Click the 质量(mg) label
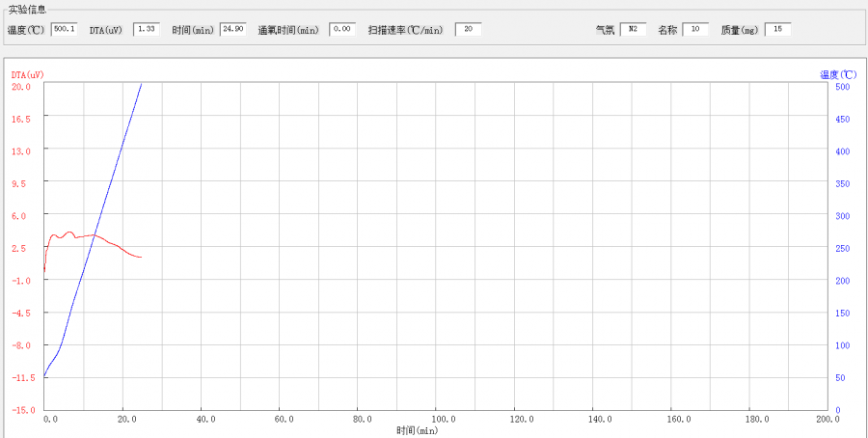Viewport: 868px width, 438px height. click(x=740, y=30)
